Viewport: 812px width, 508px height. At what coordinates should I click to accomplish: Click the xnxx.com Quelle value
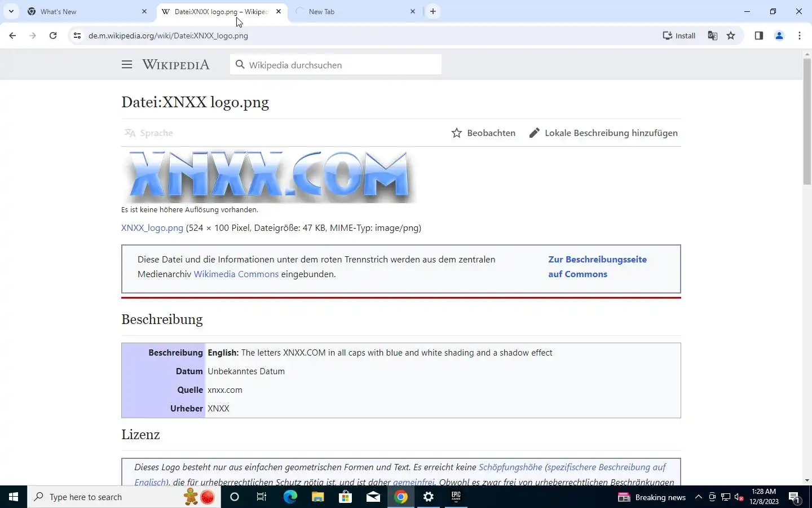[x=225, y=390]
